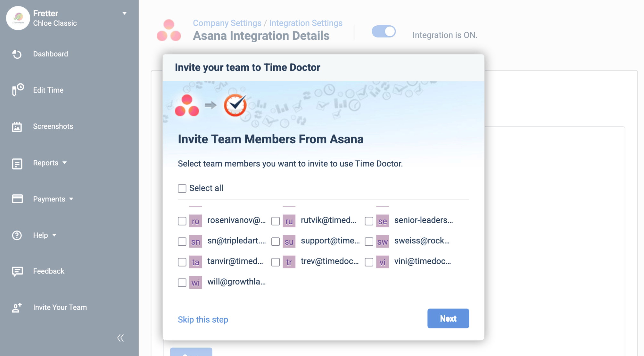Click the Next button to continue
Screen dimensions: 644x356
448,318
